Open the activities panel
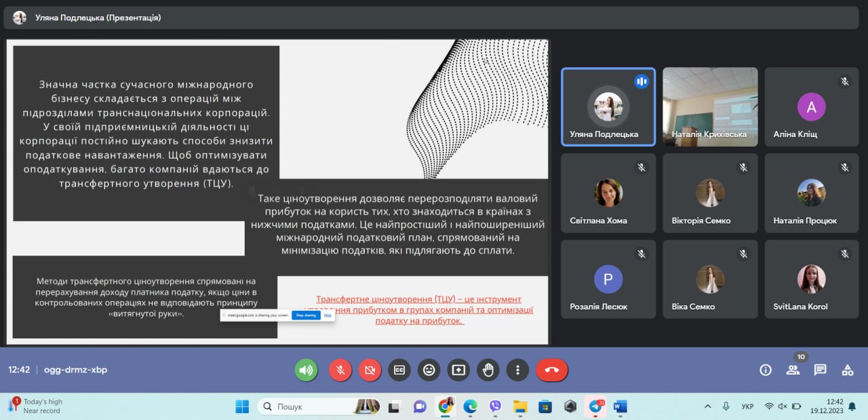This screenshot has height=420, width=868. (847, 370)
